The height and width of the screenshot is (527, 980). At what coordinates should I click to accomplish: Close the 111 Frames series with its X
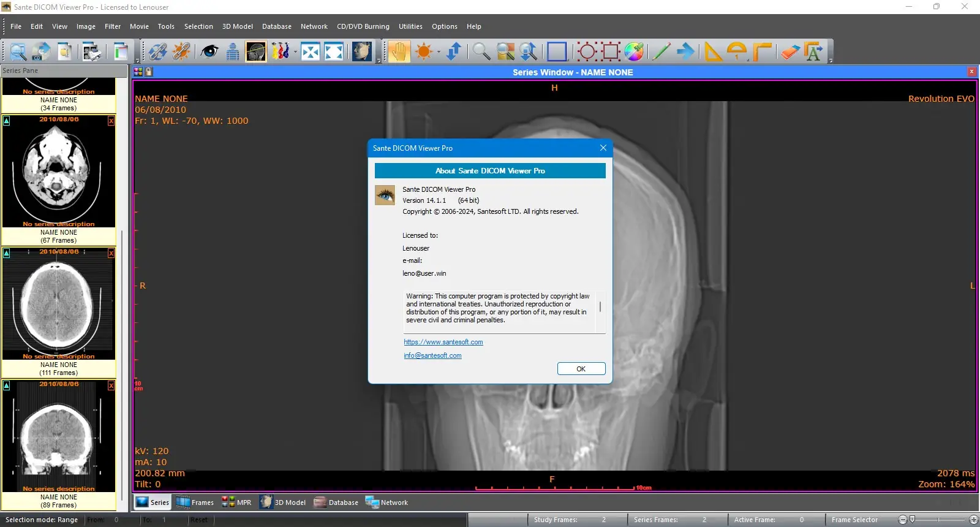tap(111, 253)
